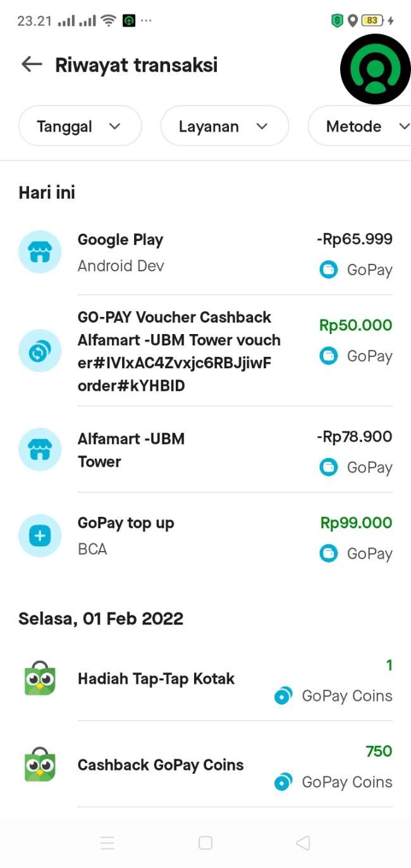The width and height of the screenshot is (411, 868).
Task: Tap the Android home navigation button
Action: click(x=205, y=843)
